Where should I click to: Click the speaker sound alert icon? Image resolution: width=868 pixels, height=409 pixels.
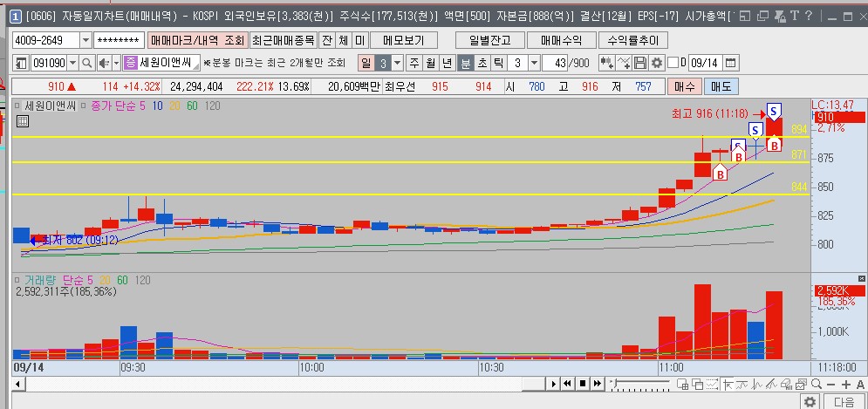pos(104,63)
